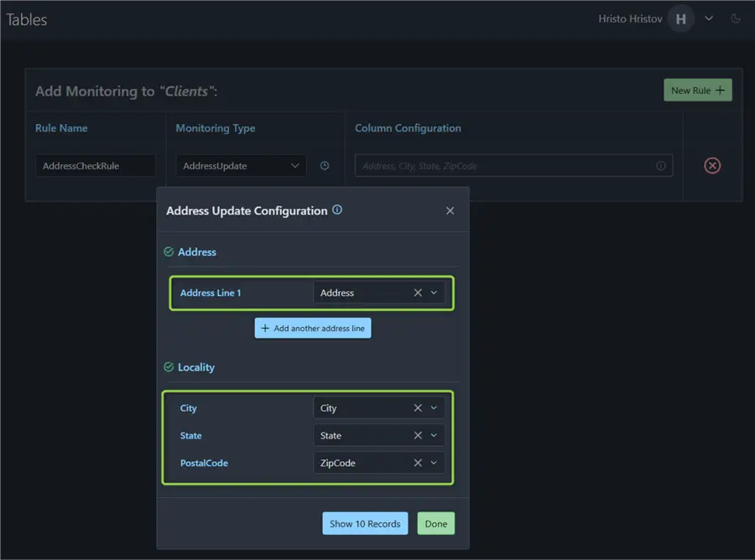Click the State field label
This screenshot has width=755, height=560.
tap(190, 435)
